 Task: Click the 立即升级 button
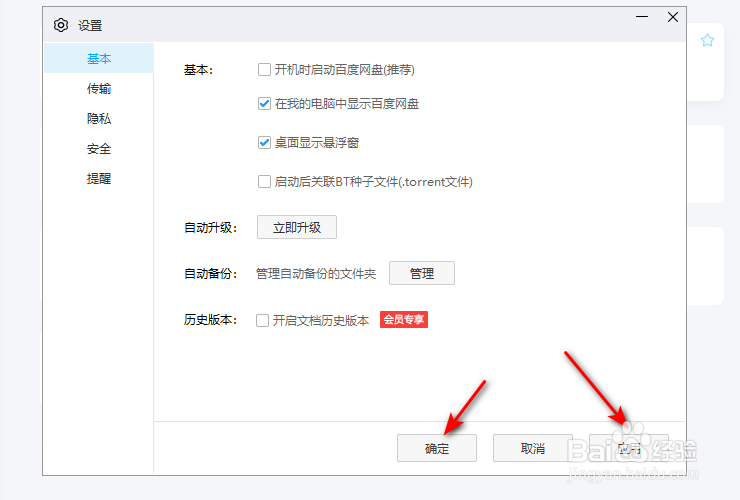click(x=297, y=227)
